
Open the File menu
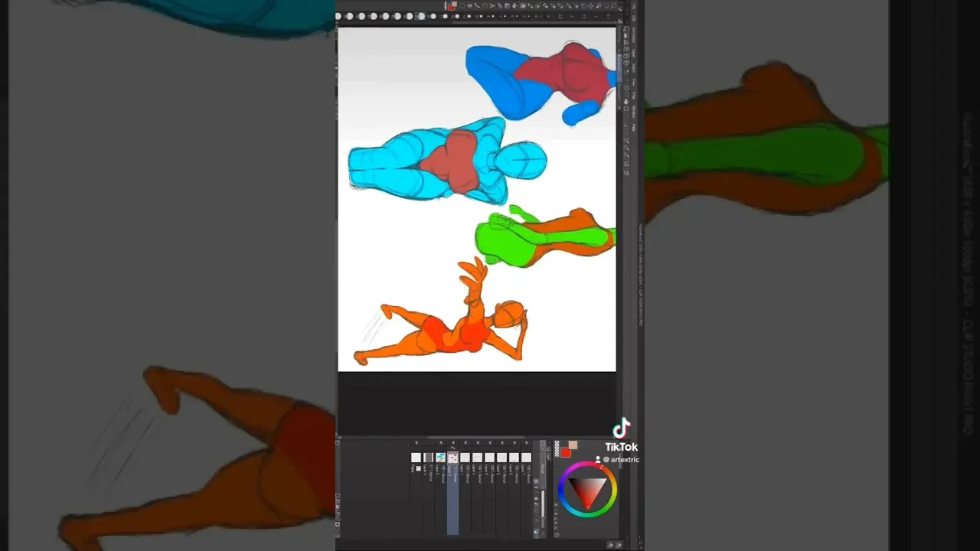tap(634, 8)
